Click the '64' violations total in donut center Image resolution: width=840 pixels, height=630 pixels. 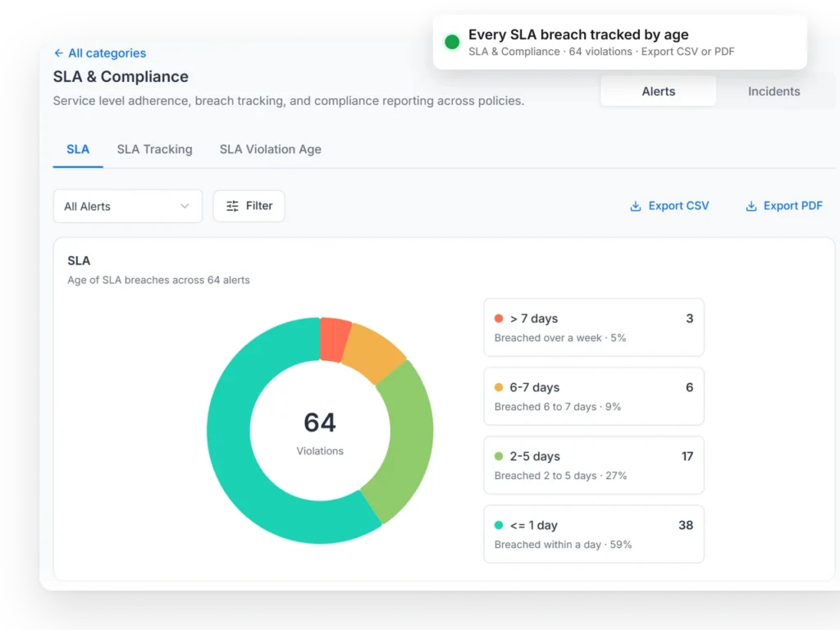320,422
